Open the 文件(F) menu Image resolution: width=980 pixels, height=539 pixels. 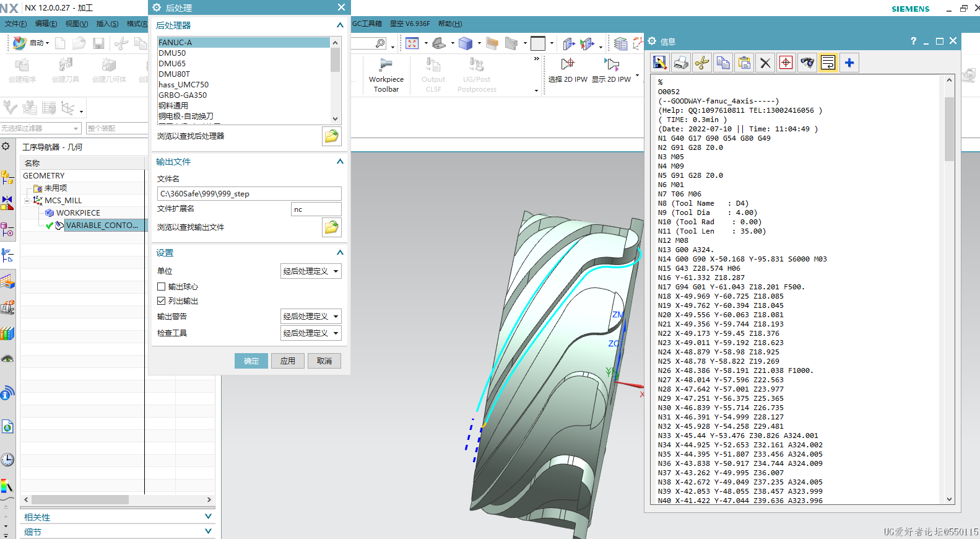pos(15,24)
